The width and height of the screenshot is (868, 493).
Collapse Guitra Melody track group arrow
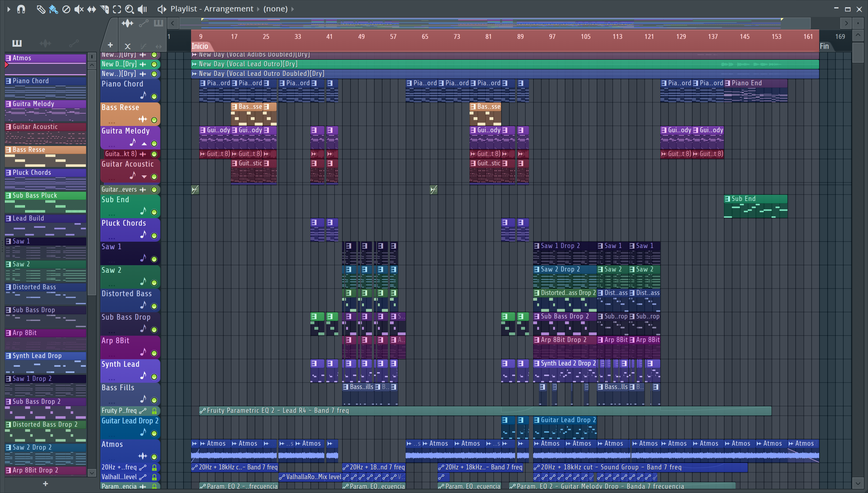pos(144,143)
